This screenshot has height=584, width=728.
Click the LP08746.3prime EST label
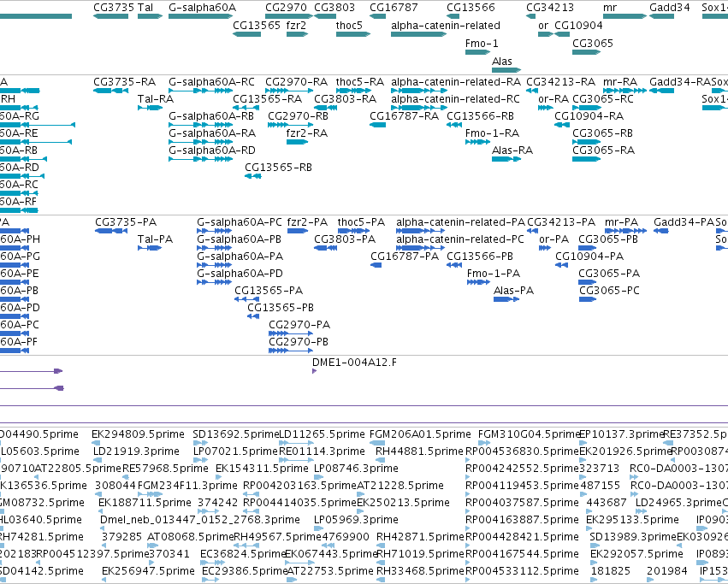(x=356, y=469)
